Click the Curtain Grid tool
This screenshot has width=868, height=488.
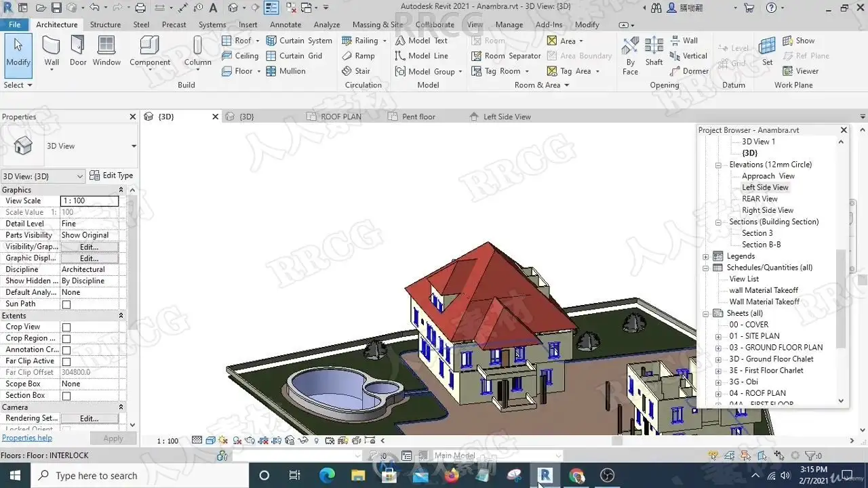pos(294,56)
